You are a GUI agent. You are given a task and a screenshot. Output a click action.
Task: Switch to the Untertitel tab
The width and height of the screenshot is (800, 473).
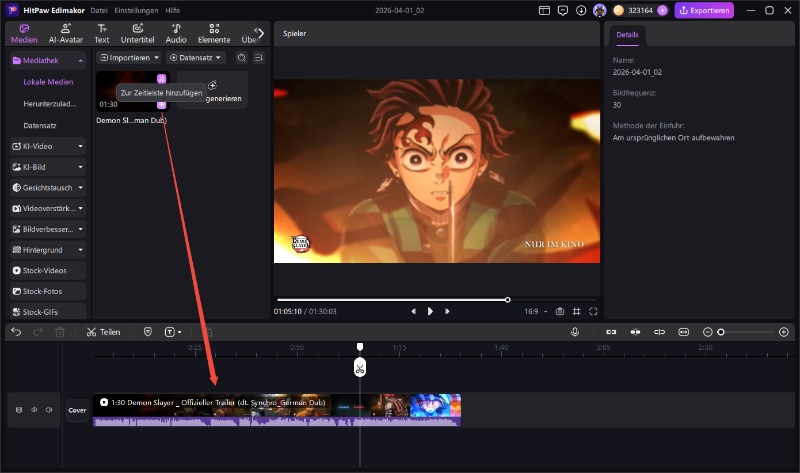[137, 34]
